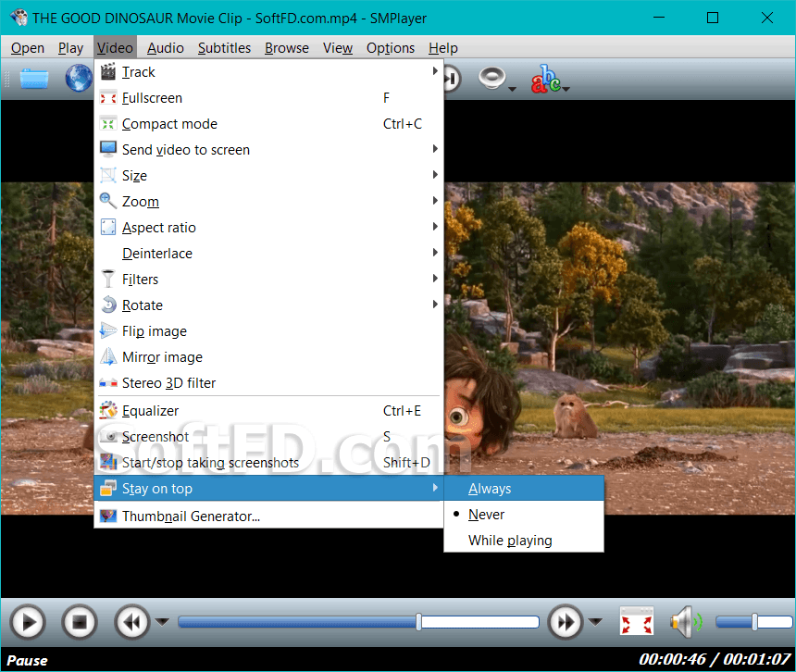Click the Forward button
The height and width of the screenshot is (672, 796).
pyautogui.click(x=566, y=622)
